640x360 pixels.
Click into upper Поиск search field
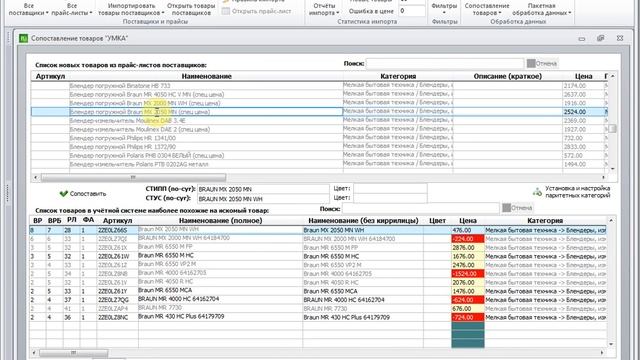coord(444,64)
